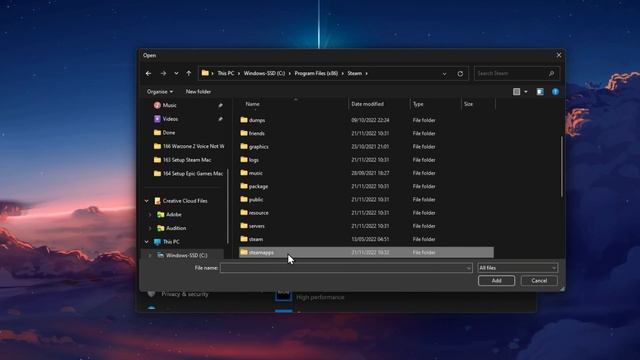Select This PC in sidebar
This screenshot has width=640, height=360.
point(171,242)
